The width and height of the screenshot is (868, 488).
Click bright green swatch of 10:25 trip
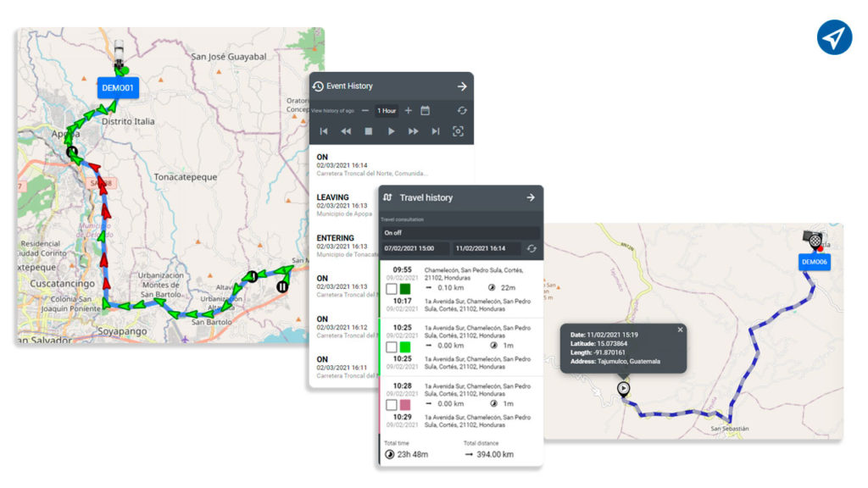[405, 347]
